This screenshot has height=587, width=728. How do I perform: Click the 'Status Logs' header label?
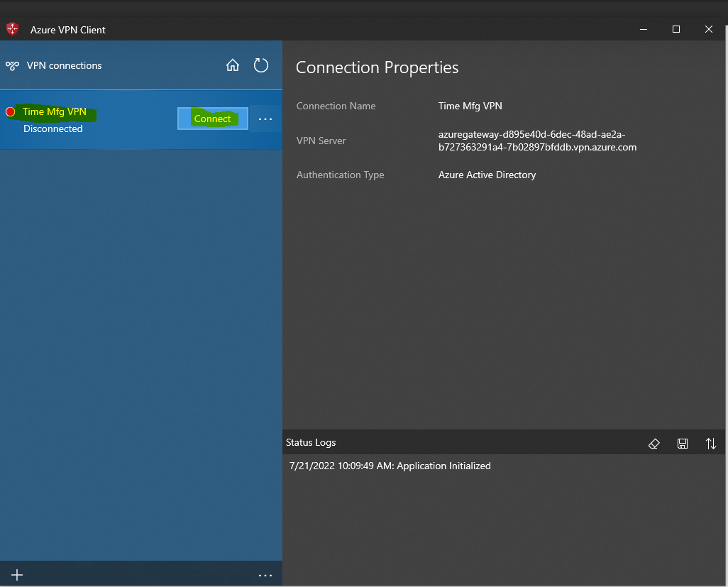pos(311,443)
